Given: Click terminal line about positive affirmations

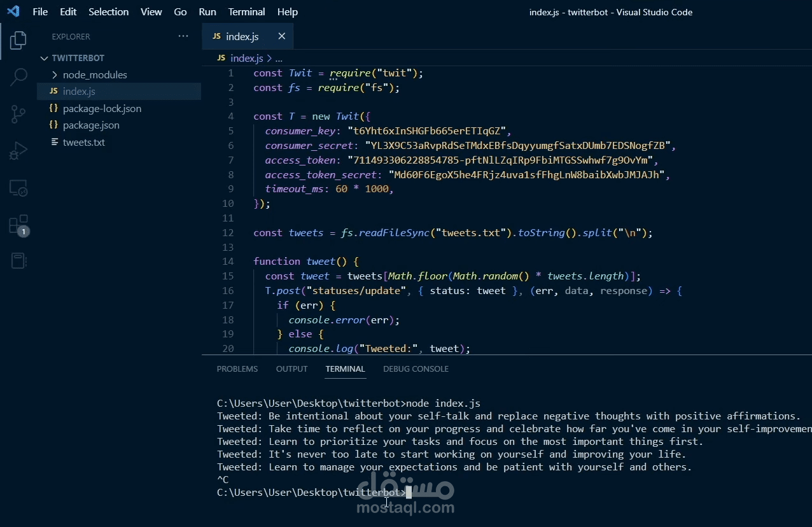Looking at the screenshot, I should click(x=508, y=416).
